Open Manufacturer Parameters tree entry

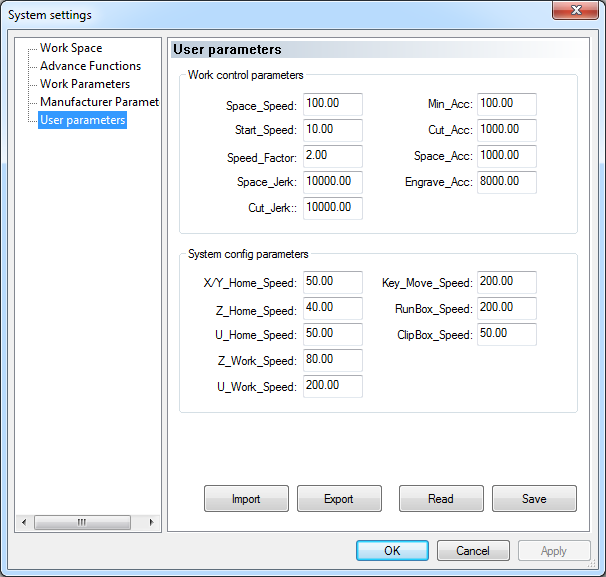[x=99, y=102]
